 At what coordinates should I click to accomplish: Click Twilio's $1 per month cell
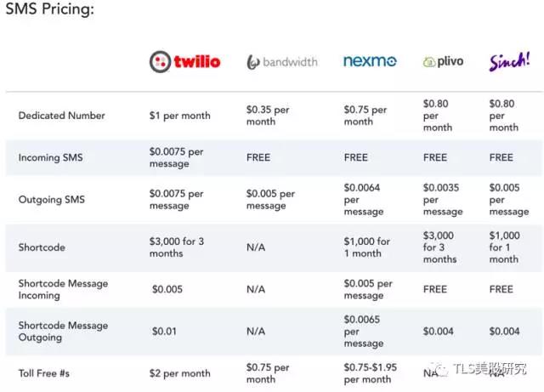(x=179, y=116)
